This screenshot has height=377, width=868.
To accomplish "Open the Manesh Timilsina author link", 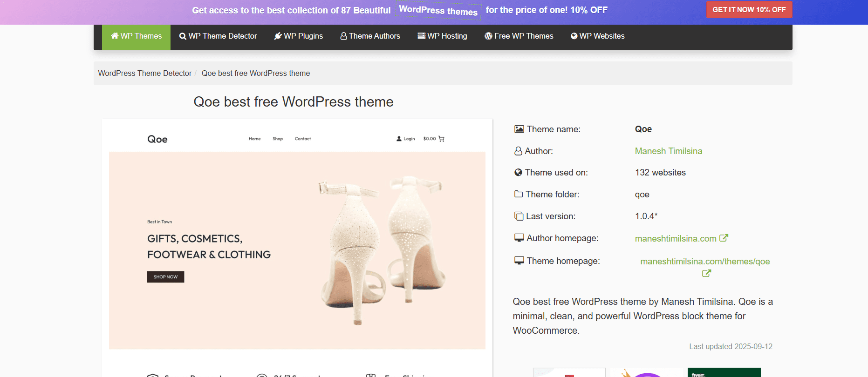I will [x=669, y=151].
